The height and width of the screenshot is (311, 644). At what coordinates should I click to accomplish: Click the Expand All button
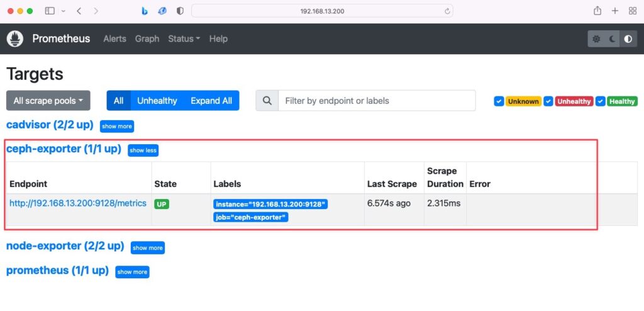211,101
